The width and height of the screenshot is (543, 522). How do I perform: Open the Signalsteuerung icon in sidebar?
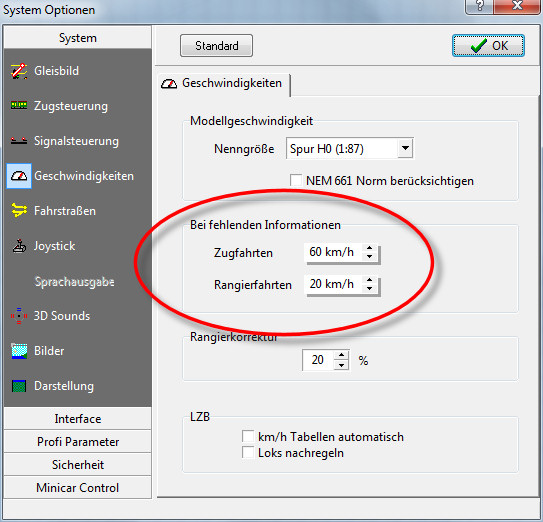click(19, 141)
